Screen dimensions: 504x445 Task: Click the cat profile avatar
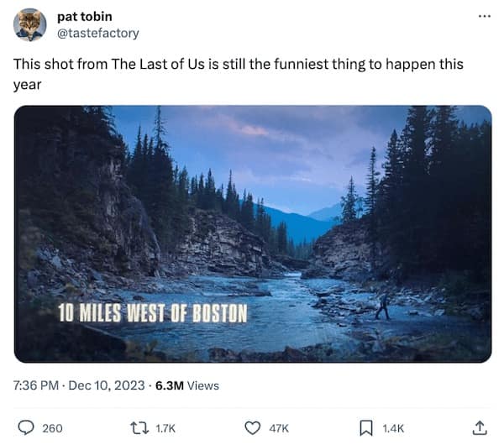pyautogui.click(x=29, y=24)
